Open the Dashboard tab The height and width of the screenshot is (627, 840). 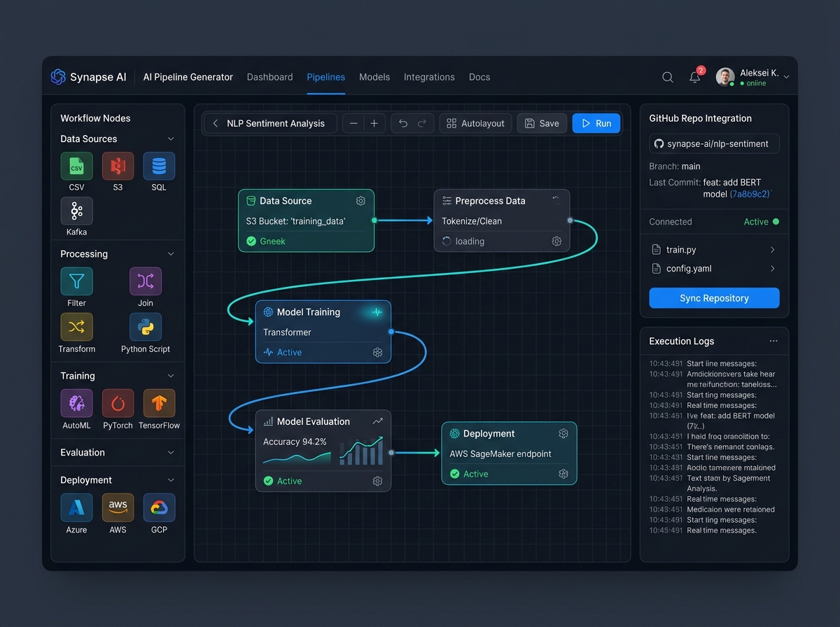click(x=269, y=77)
